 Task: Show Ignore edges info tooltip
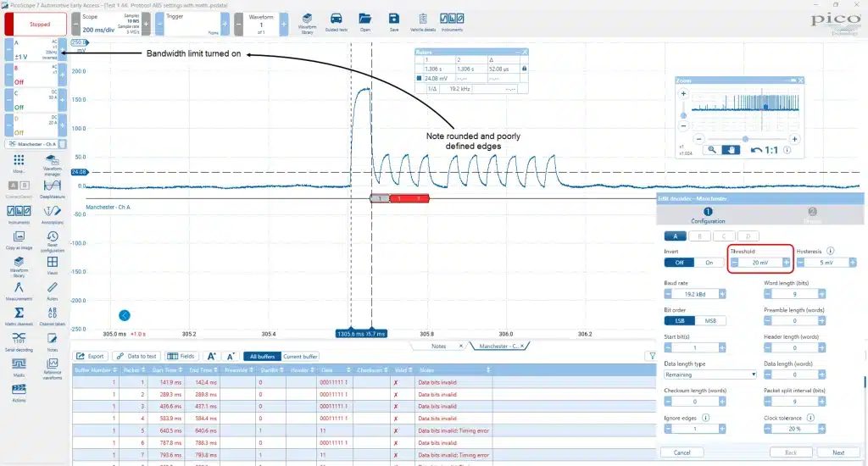(705, 418)
